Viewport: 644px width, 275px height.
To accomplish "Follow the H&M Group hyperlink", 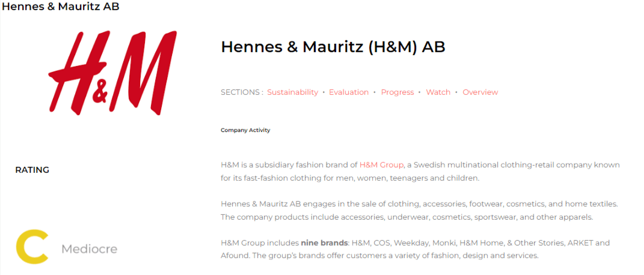I will (381, 165).
